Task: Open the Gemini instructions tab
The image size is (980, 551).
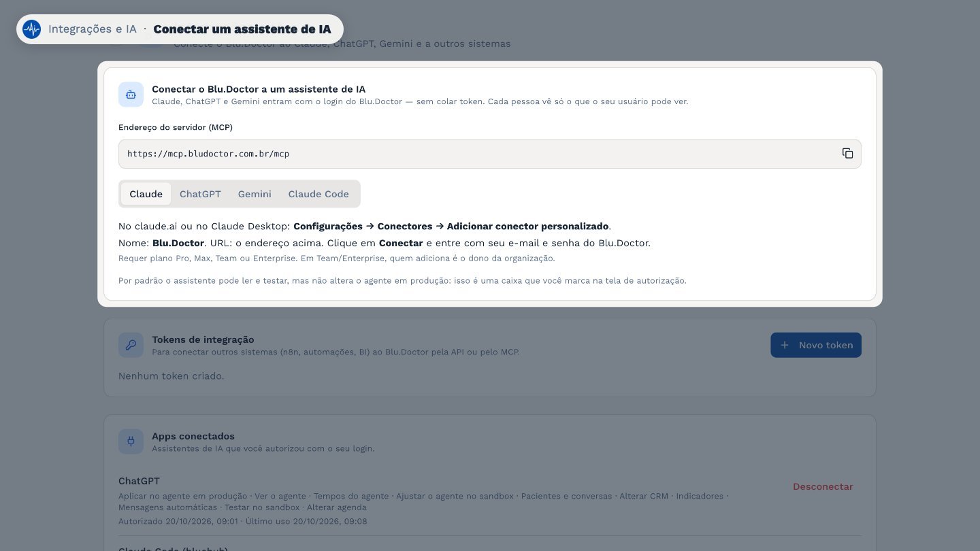Action: [x=255, y=194]
